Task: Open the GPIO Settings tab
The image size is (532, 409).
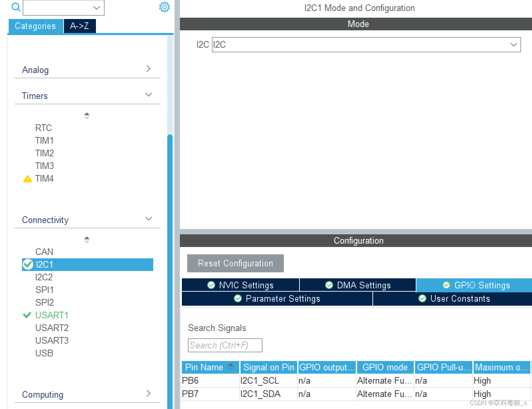Action: [474, 285]
